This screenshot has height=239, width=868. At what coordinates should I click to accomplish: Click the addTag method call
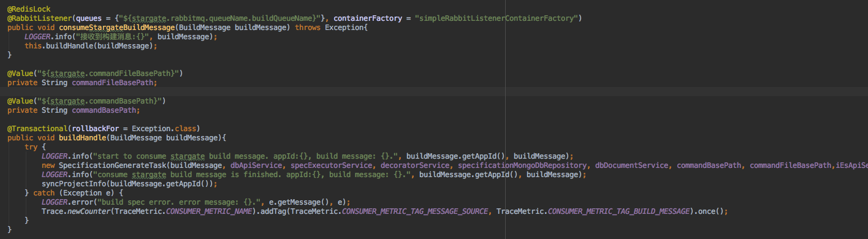(x=274, y=211)
